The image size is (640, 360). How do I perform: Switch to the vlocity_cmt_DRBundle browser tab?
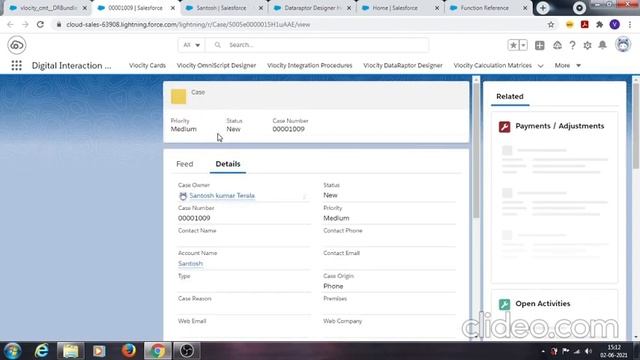(x=48, y=8)
